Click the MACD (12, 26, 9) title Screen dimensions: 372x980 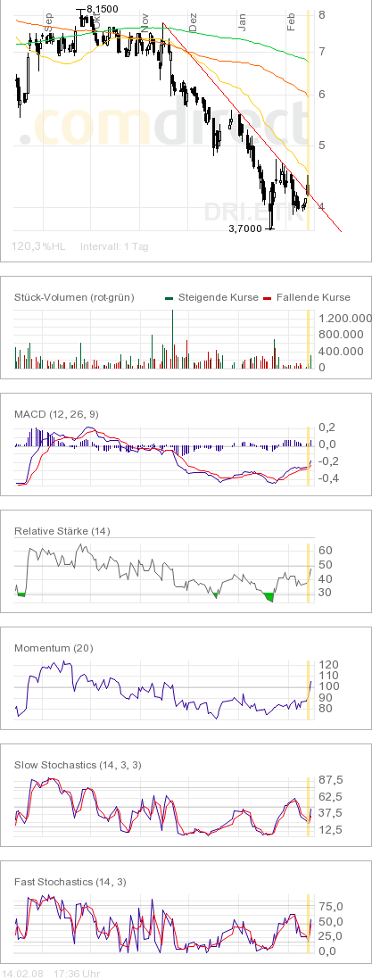tap(56, 414)
